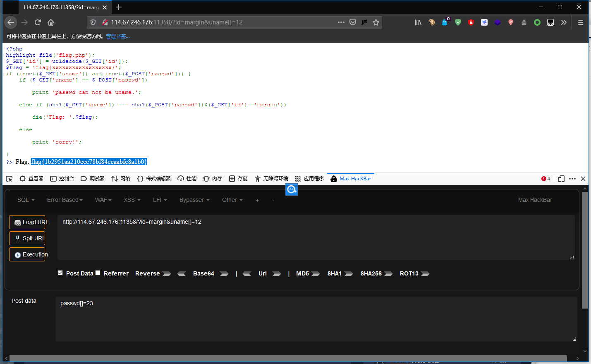
Task: Expand WAF dropdown menu
Action: click(x=103, y=200)
